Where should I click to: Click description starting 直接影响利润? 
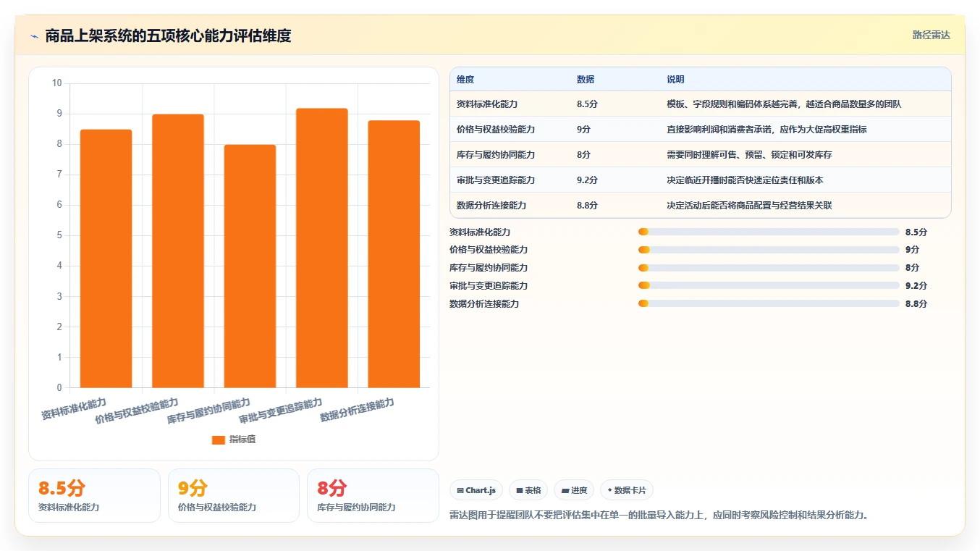click(766, 130)
